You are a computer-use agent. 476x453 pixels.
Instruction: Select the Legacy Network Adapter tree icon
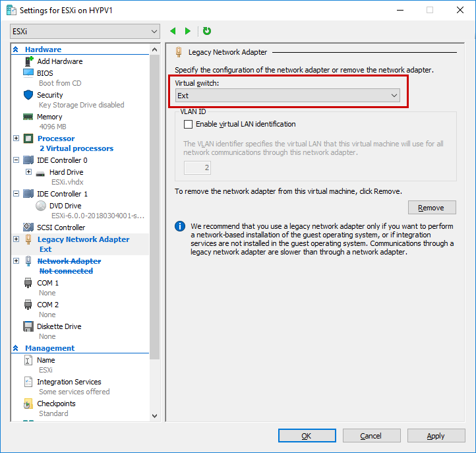click(28, 239)
